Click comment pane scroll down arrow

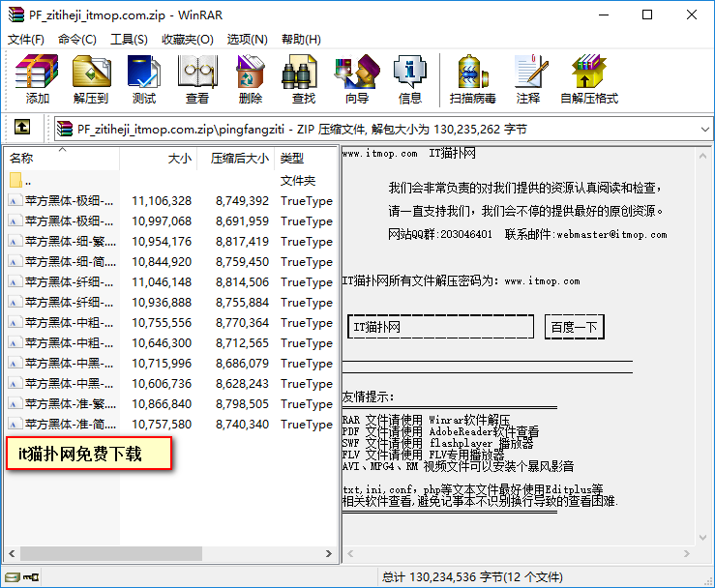point(703,538)
